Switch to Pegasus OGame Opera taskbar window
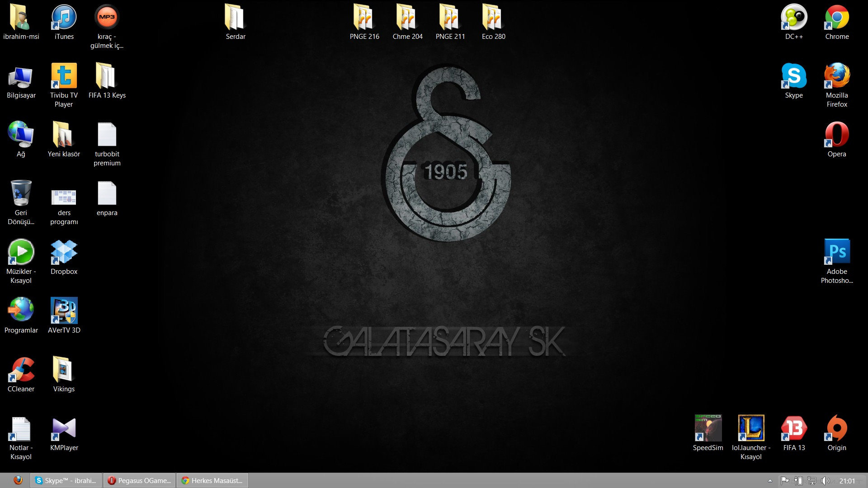 coord(140,480)
